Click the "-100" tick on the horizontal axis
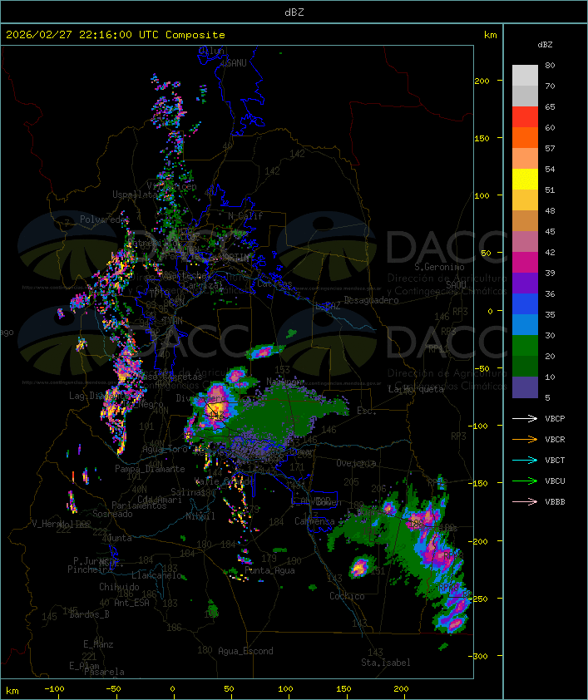 pos(54,689)
